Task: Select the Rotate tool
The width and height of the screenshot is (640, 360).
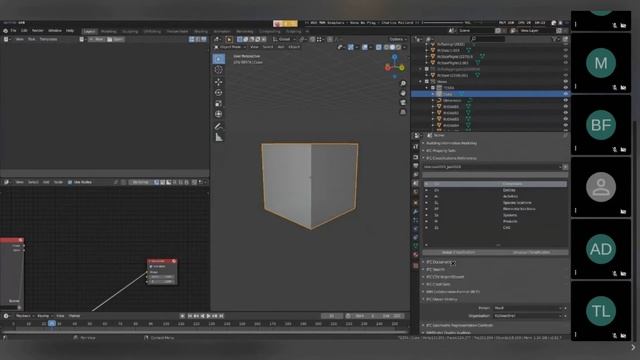Action: coord(219,93)
